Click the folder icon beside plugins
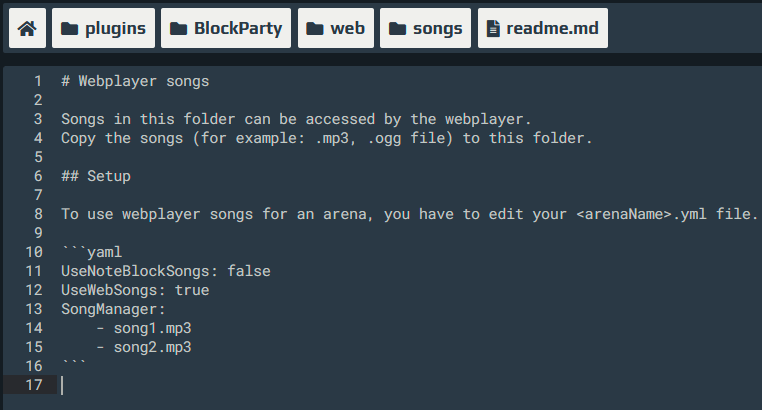Image resolution: width=762 pixels, height=410 pixels. tap(69, 29)
